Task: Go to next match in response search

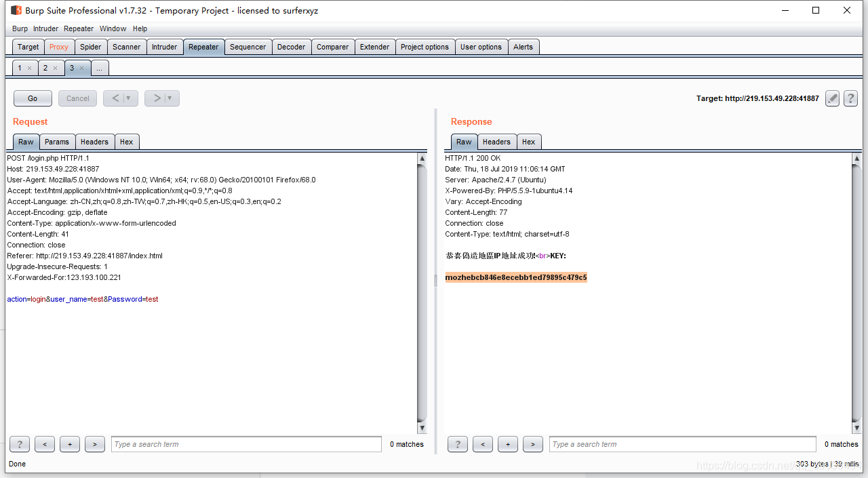Action: pyautogui.click(x=533, y=444)
